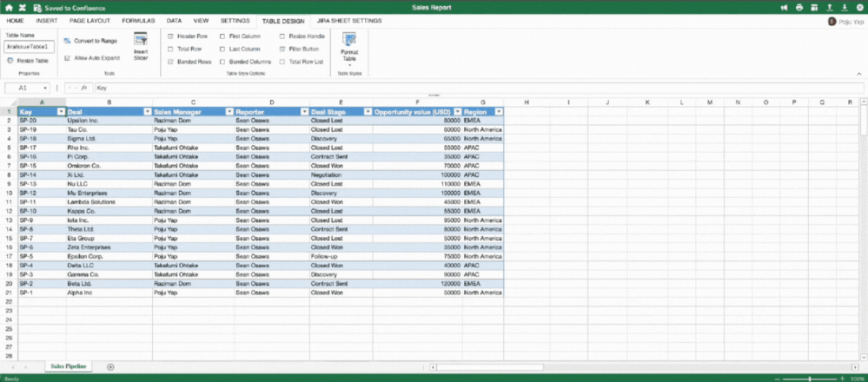Viewport: 868px width, 382px height.
Task: Click the Convert to Range icon
Action: (x=67, y=41)
